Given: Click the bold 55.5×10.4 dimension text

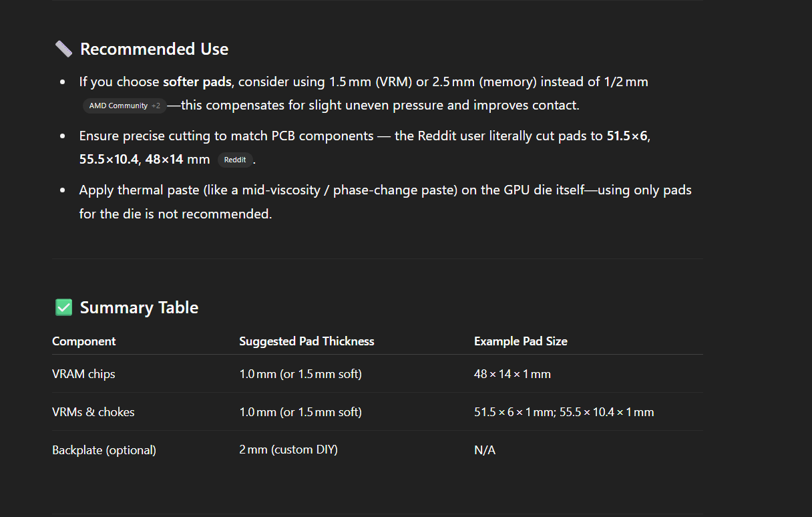Looking at the screenshot, I should [x=109, y=160].
